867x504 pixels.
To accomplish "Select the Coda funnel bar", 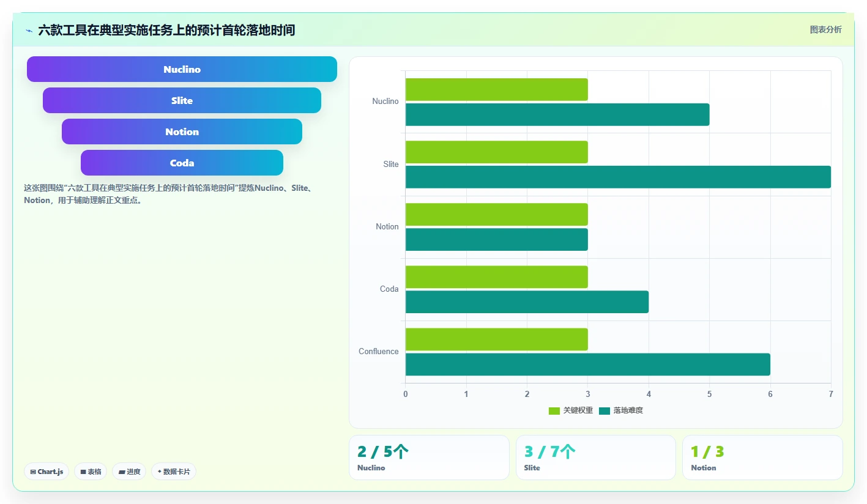I will click(182, 163).
